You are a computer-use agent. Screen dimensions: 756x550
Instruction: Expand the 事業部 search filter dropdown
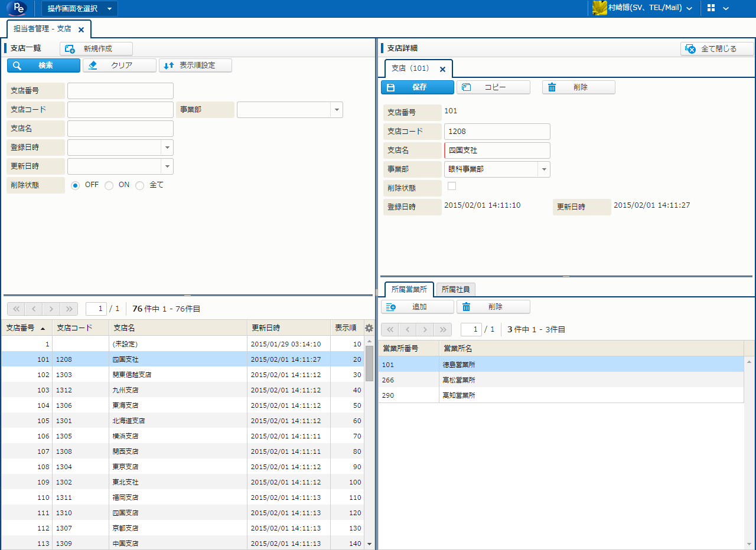pos(336,110)
